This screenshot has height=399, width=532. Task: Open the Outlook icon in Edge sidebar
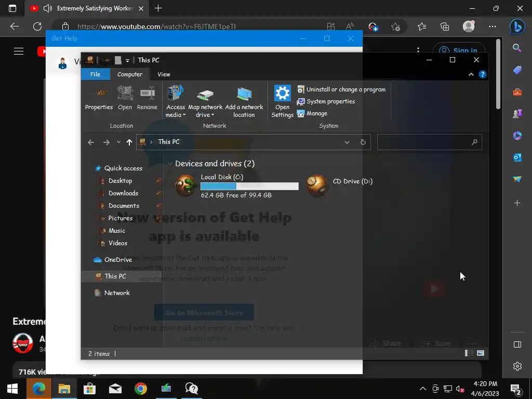pyautogui.click(x=517, y=157)
